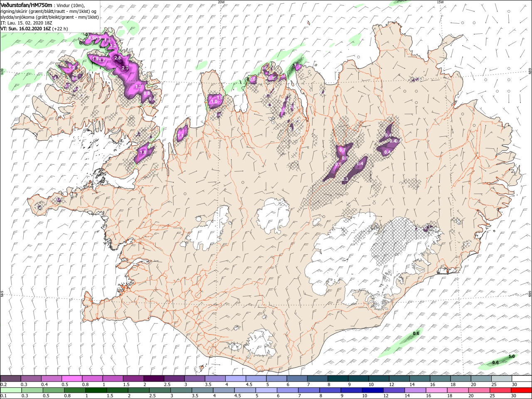The image size is (532, 399).
Task: Pick the red swatch labelled 30 in the bottom scale
Action: (x=521, y=390)
